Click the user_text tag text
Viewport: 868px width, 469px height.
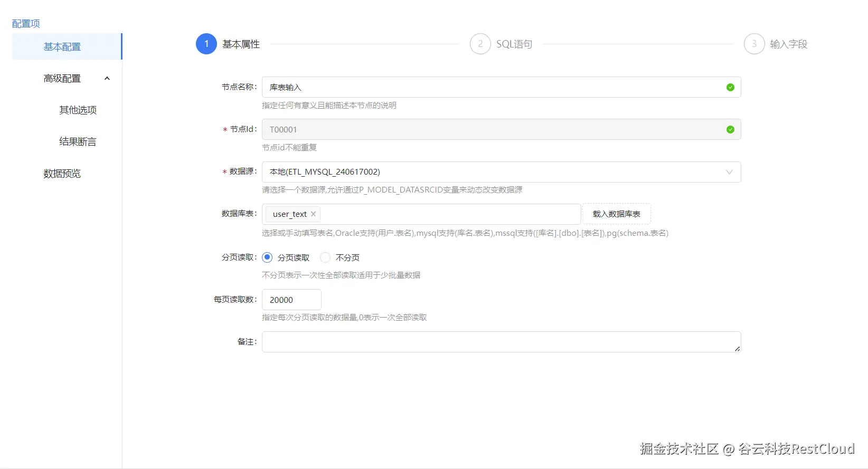pyautogui.click(x=289, y=214)
